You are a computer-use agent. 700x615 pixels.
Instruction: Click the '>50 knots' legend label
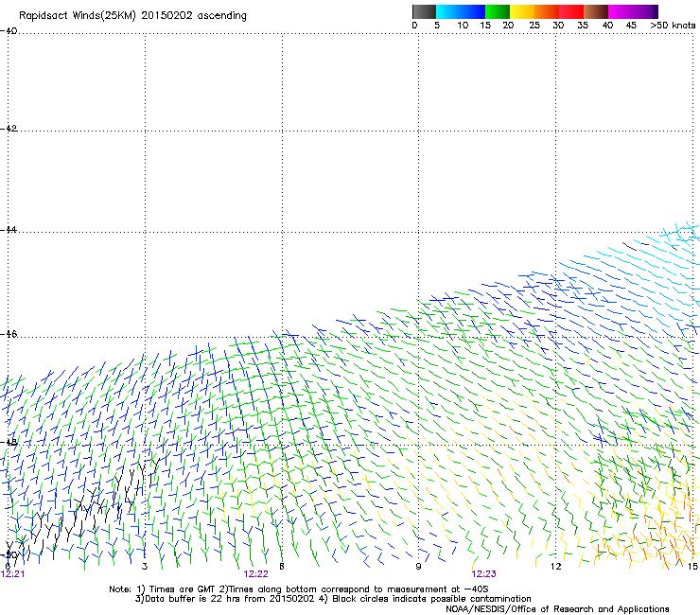click(673, 26)
